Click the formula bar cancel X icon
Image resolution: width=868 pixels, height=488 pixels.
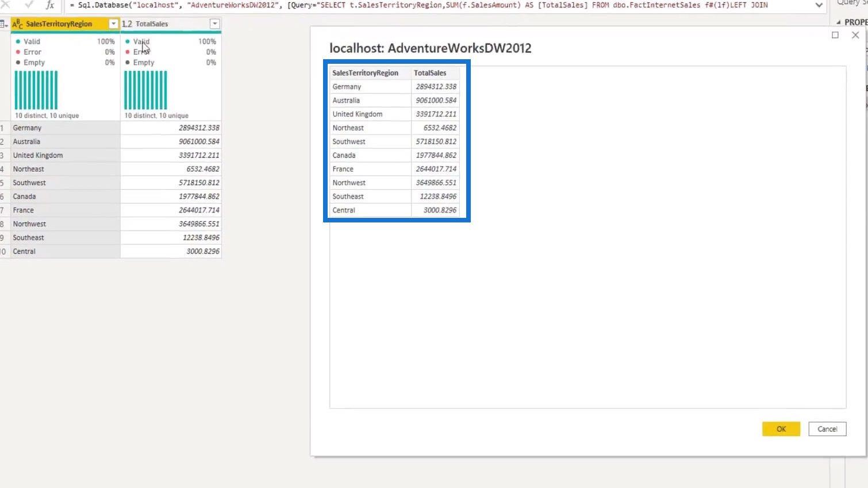click(x=5, y=5)
